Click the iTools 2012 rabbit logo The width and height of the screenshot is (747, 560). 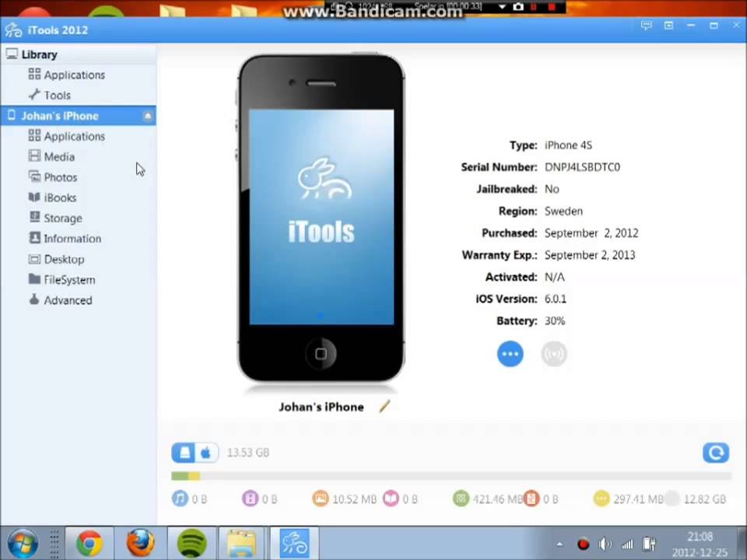click(13, 30)
